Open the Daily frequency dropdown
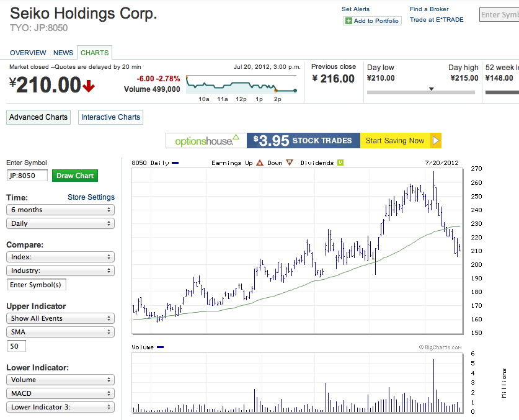The width and height of the screenshot is (519, 420). click(60, 223)
